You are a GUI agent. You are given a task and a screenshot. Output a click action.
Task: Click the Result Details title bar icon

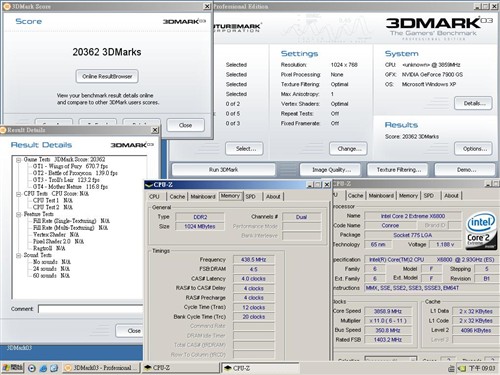tap(3, 130)
